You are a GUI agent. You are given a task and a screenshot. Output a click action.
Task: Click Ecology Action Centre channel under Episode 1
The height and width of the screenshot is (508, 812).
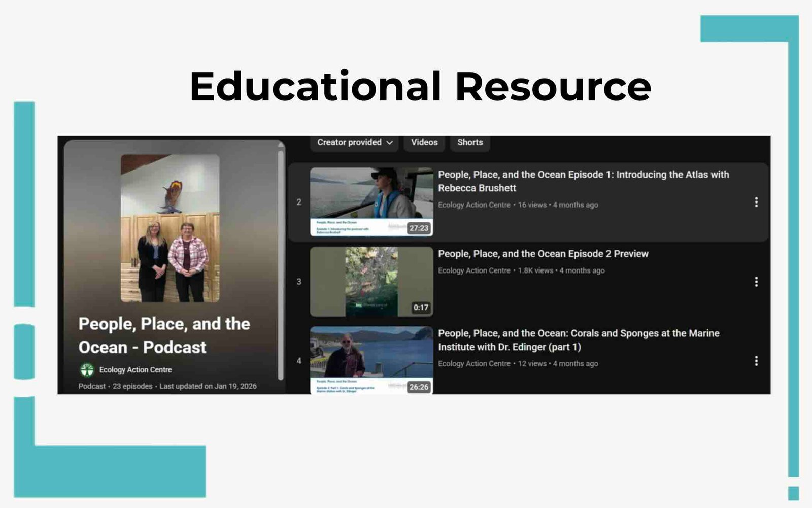[x=475, y=205]
